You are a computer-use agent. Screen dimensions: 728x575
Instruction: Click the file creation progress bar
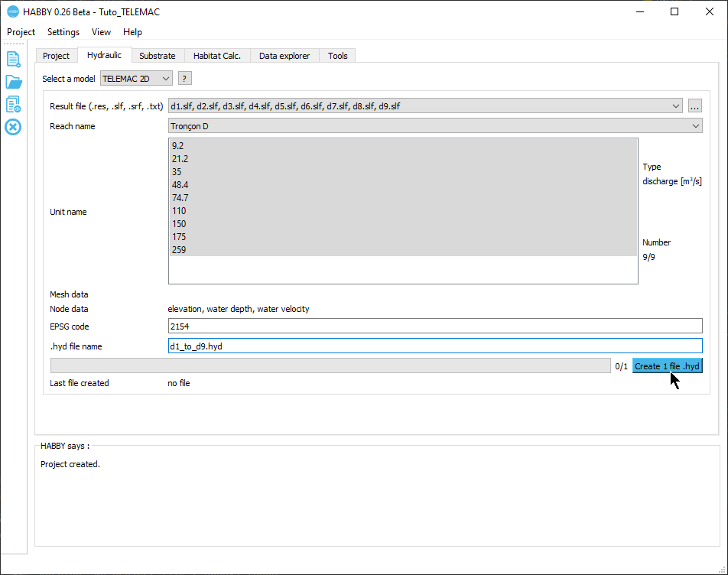[330, 366]
